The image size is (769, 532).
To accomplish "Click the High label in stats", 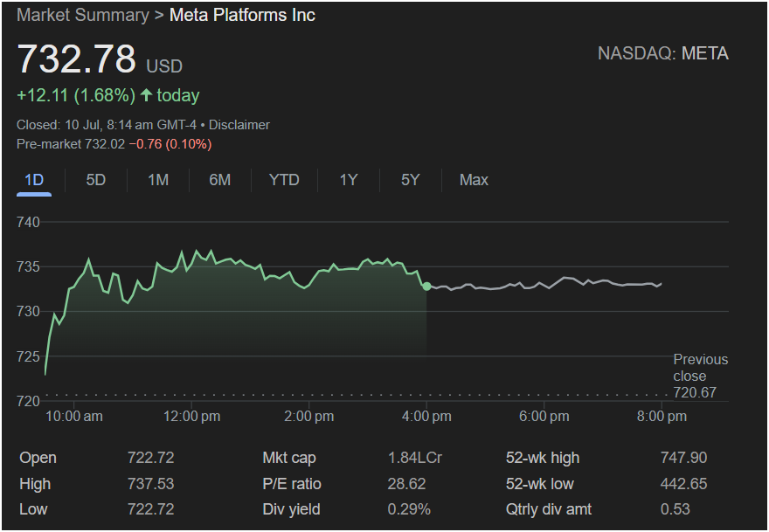I will (x=35, y=484).
